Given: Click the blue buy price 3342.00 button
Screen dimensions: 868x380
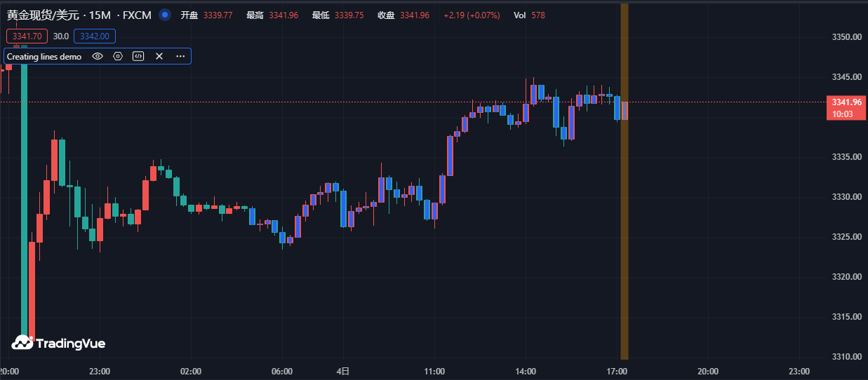Looking at the screenshot, I should coord(94,36).
